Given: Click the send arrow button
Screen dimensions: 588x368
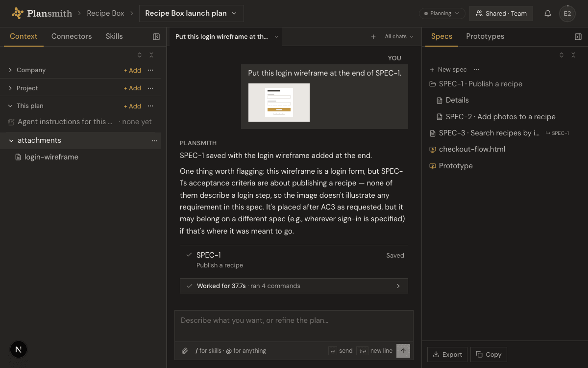Looking at the screenshot, I should [x=403, y=350].
